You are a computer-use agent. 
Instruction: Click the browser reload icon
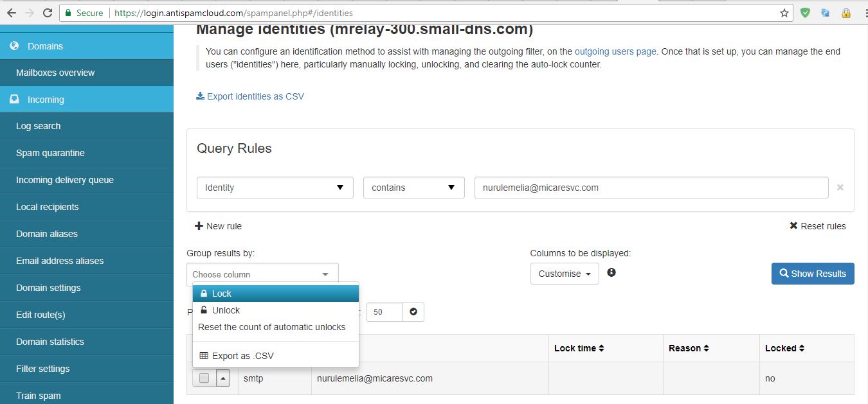tap(47, 13)
